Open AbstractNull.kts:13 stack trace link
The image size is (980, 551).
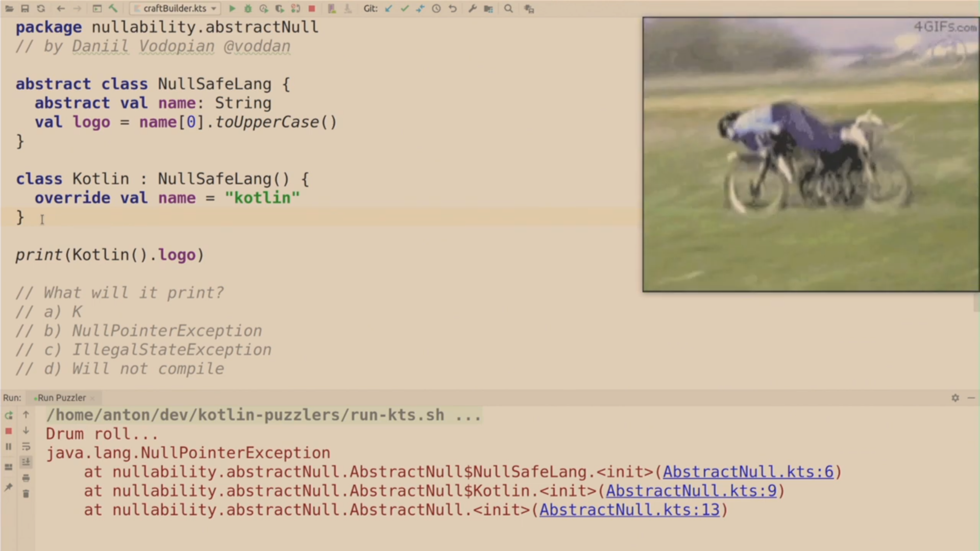click(x=629, y=510)
